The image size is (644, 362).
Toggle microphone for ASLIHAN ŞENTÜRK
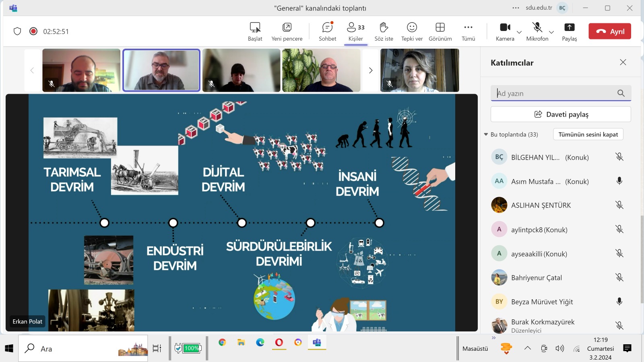[619, 205]
